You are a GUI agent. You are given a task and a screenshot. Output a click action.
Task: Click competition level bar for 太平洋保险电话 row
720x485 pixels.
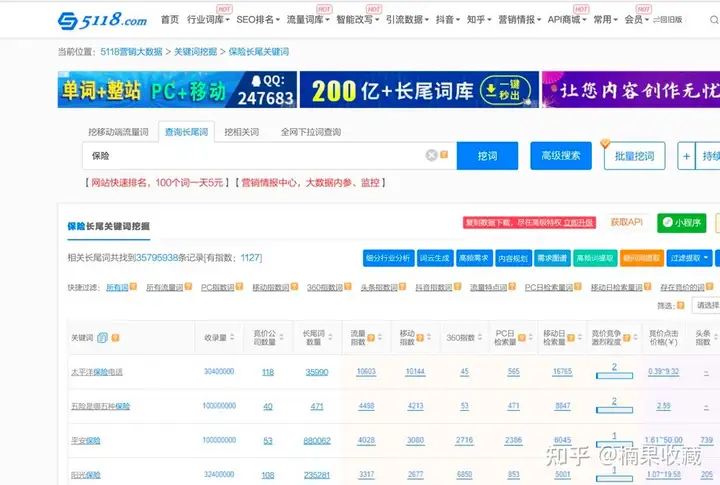tap(614, 376)
